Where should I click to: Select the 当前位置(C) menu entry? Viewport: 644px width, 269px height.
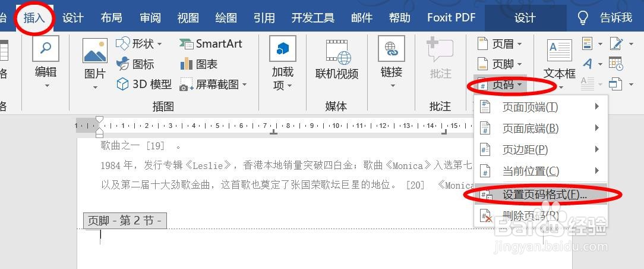tap(541, 171)
